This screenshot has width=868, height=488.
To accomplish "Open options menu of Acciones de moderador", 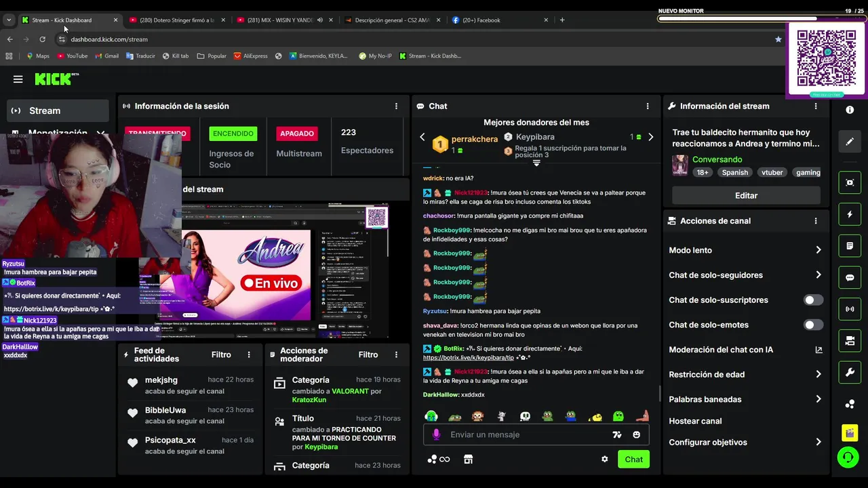I will pos(396,354).
